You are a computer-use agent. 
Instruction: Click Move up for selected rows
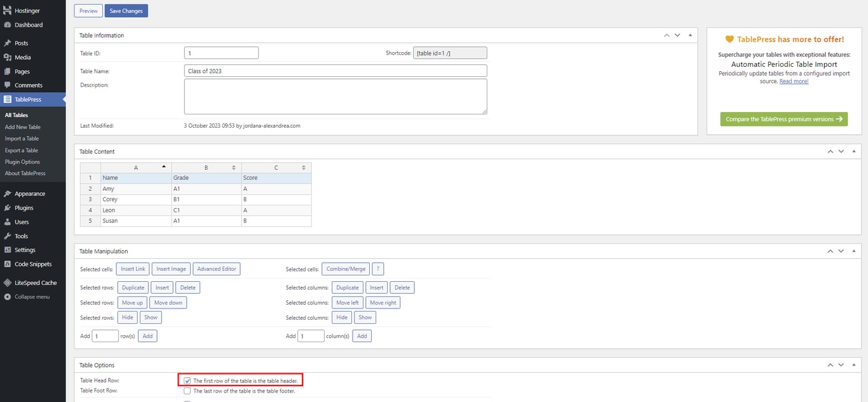[x=132, y=303]
